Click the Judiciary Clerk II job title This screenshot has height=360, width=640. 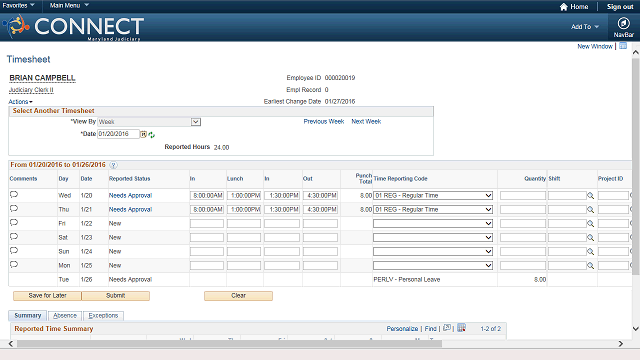coord(31,90)
